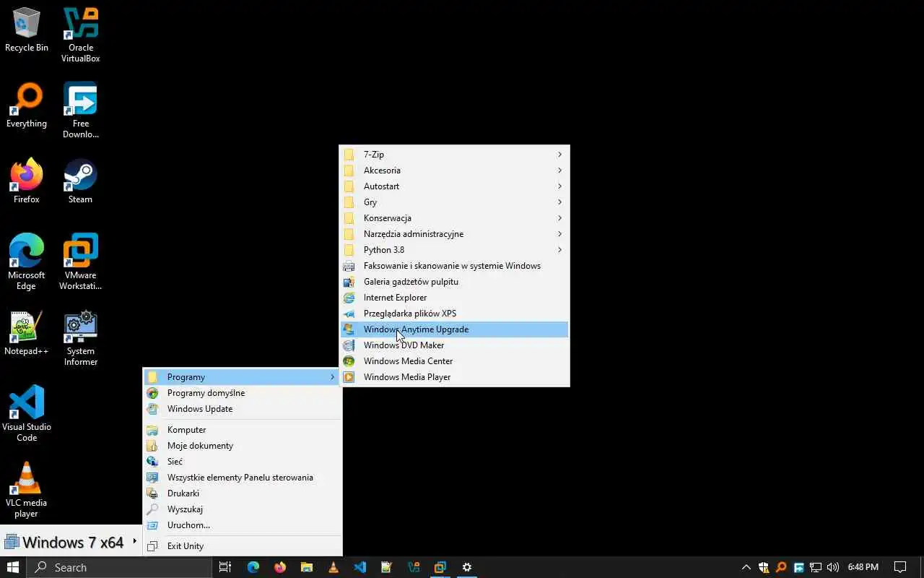
Task: Expand the Python 3.8 submenu arrow
Action: (559, 250)
